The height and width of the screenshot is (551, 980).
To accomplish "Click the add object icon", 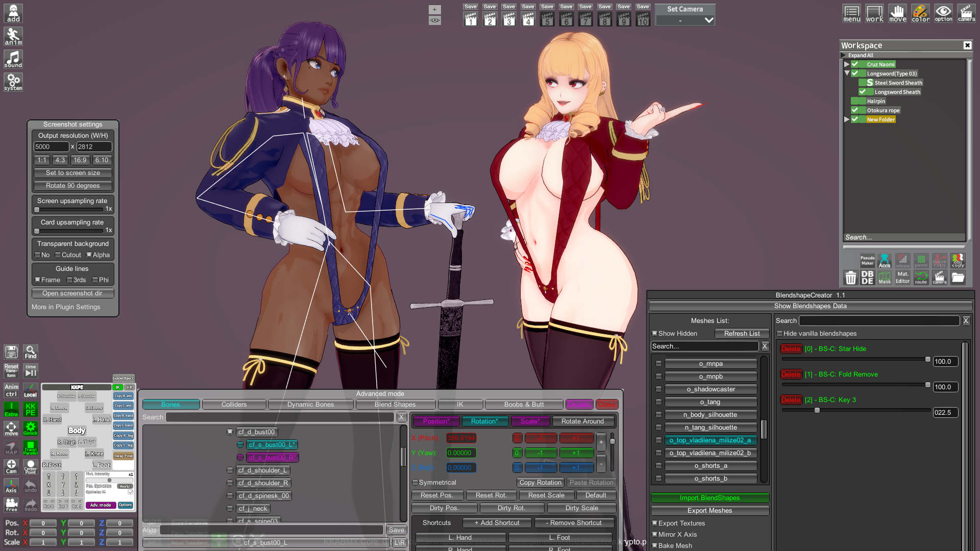I will tap(13, 13).
